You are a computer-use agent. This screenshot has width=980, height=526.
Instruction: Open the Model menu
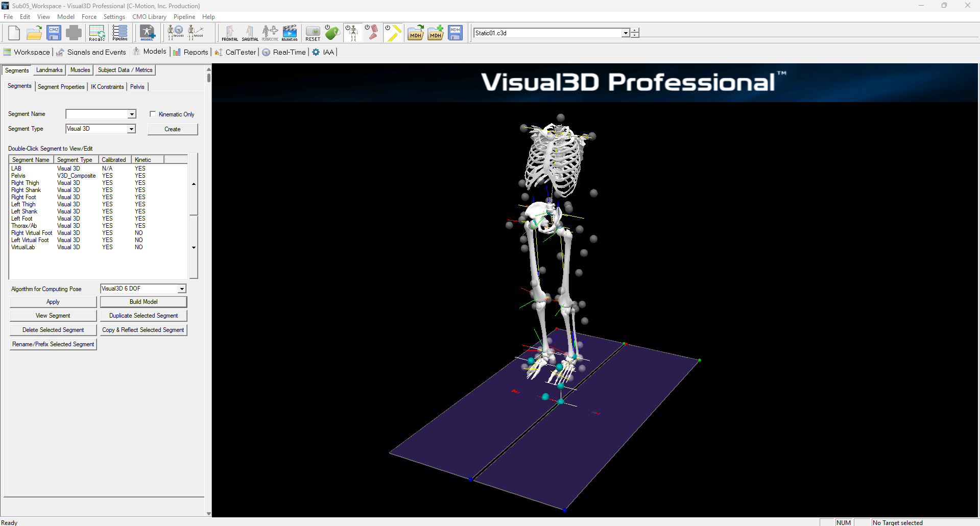point(66,16)
